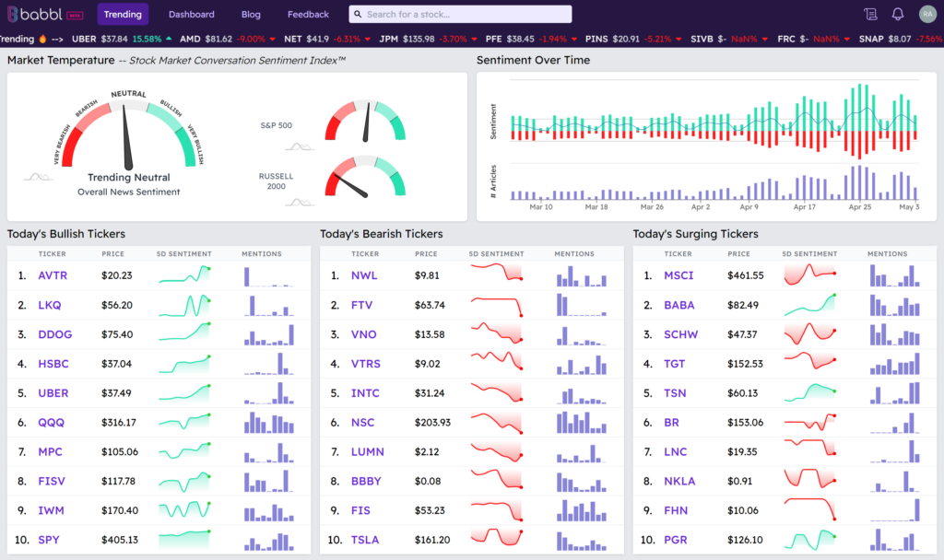Click the search magnifier icon
Viewport: 944px width, 560px height.
click(x=359, y=15)
